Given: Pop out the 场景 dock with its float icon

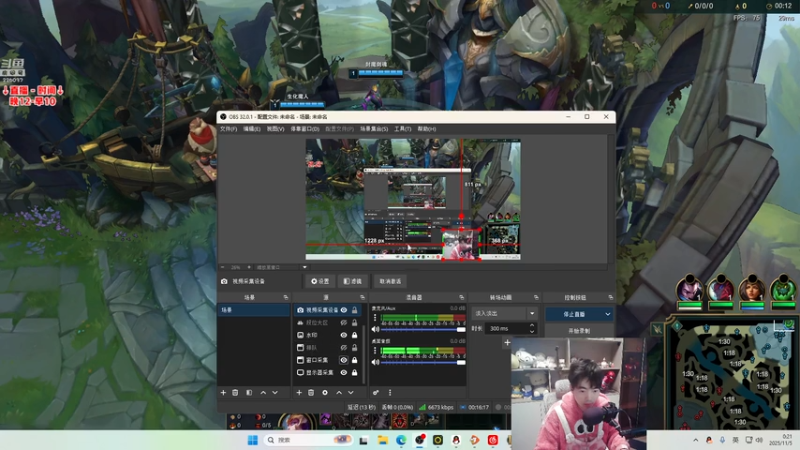Looking at the screenshot, I should click(286, 297).
